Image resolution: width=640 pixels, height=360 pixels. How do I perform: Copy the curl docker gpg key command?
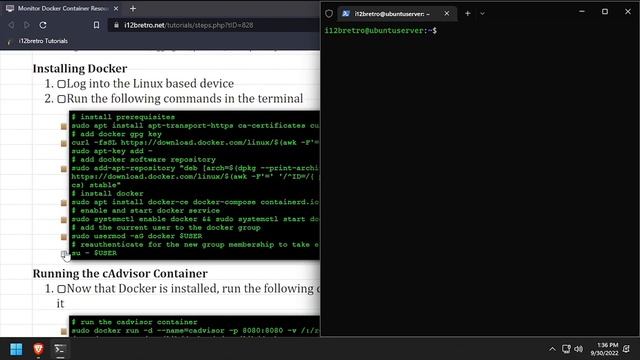click(x=64, y=143)
